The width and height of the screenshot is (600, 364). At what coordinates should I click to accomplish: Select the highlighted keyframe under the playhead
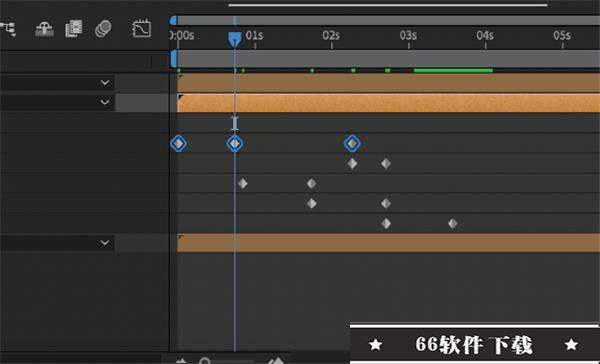tap(235, 144)
